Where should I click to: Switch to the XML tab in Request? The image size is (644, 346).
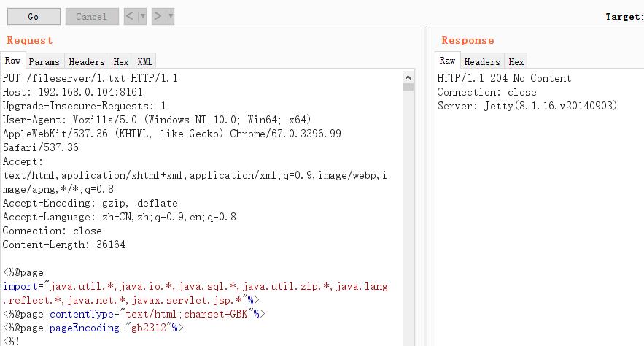[x=145, y=62]
